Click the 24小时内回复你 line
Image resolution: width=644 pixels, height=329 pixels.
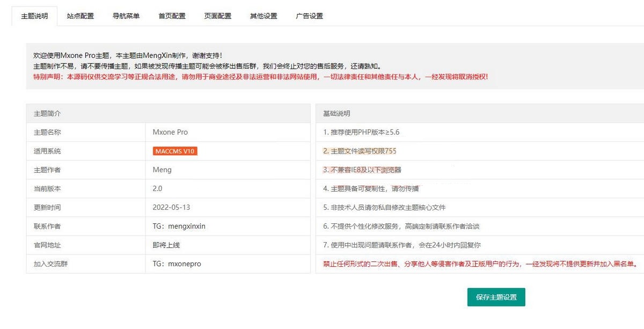point(401,245)
